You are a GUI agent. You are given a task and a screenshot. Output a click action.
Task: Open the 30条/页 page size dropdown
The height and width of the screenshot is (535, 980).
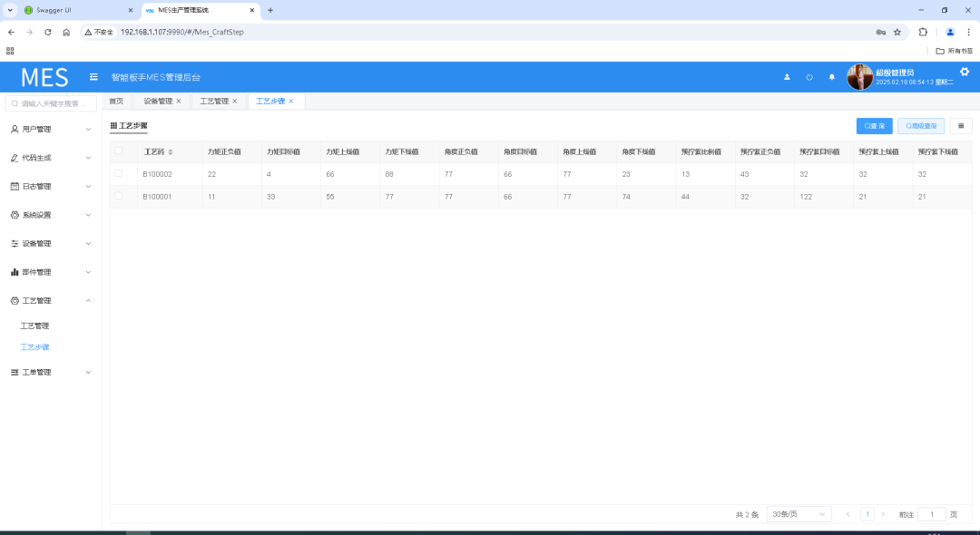tap(799, 514)
